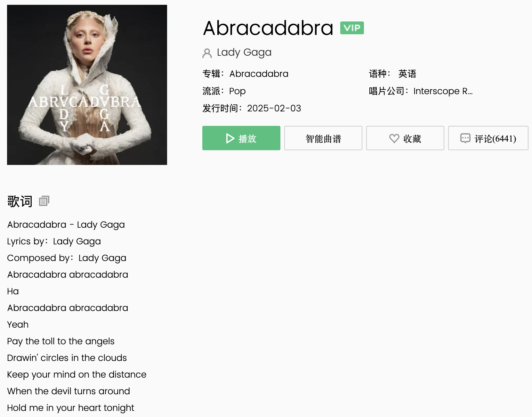Open the Abracadabra album link
Image resolution: width=532 pixels, height=417 pixels.
coord(259,74)
